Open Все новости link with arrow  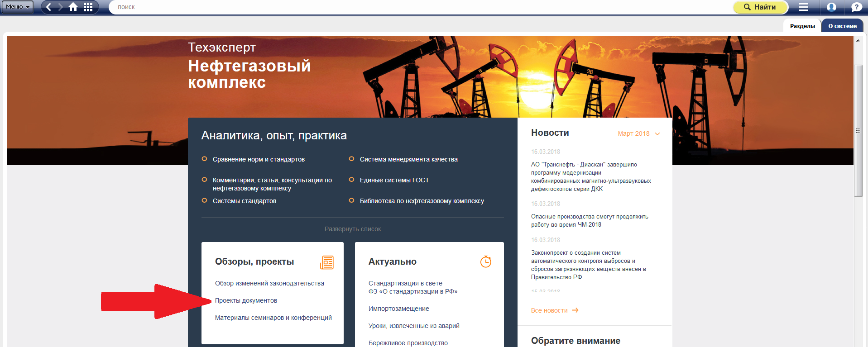[x=554, y=310]
